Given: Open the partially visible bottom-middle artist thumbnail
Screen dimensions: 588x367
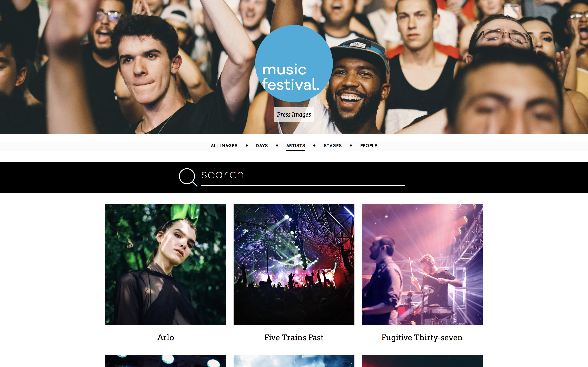Looking at the screenshot, I should (x=294, y=361).
